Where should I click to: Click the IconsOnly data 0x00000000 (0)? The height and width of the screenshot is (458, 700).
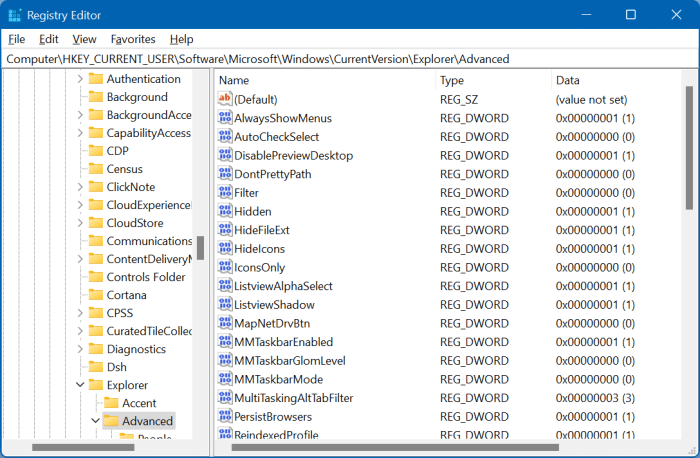coord(595,267)
